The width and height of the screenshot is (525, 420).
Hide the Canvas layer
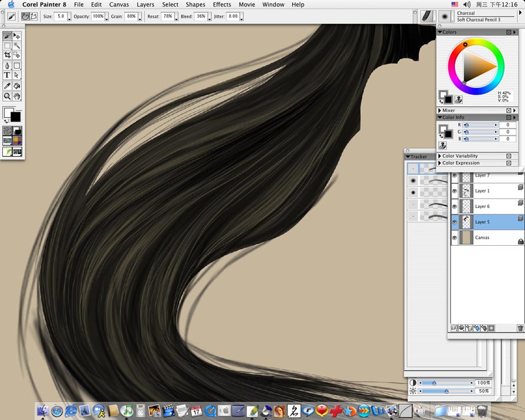[454, 237]
